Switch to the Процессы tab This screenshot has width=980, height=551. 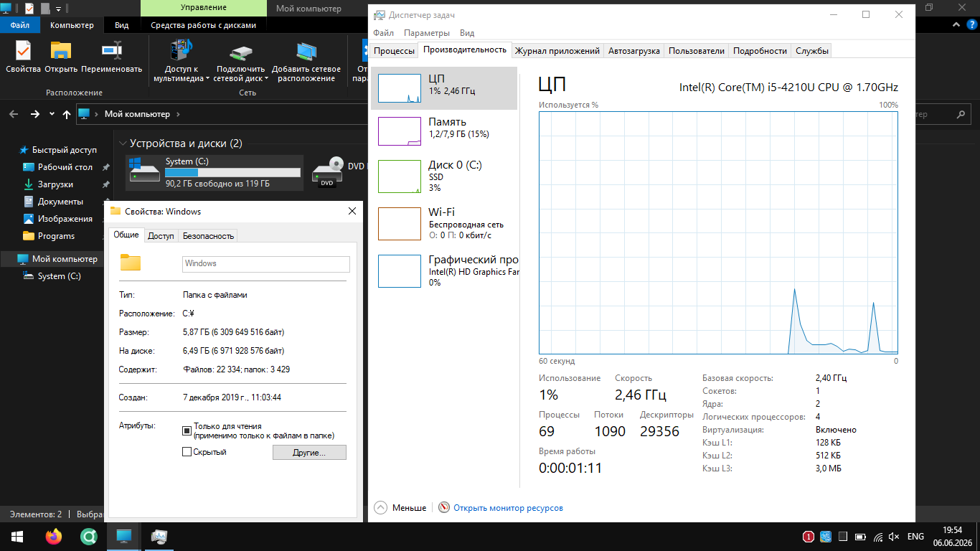(394, 51)
